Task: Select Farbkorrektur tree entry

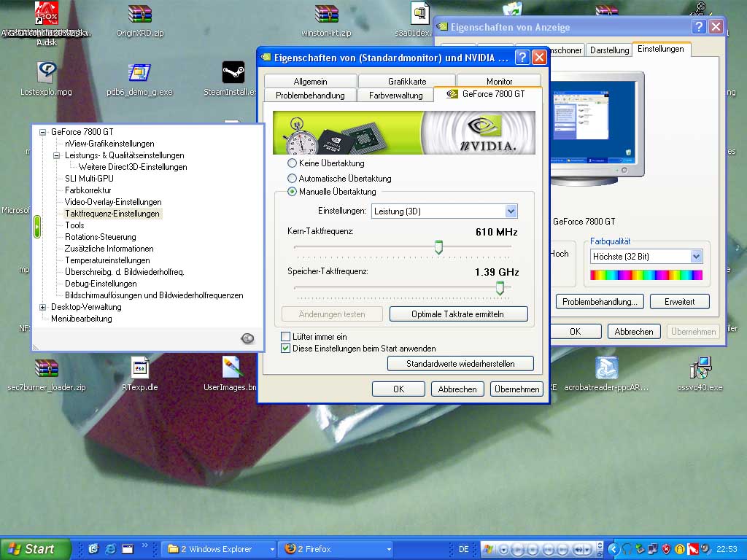Action: pos(88,190)
